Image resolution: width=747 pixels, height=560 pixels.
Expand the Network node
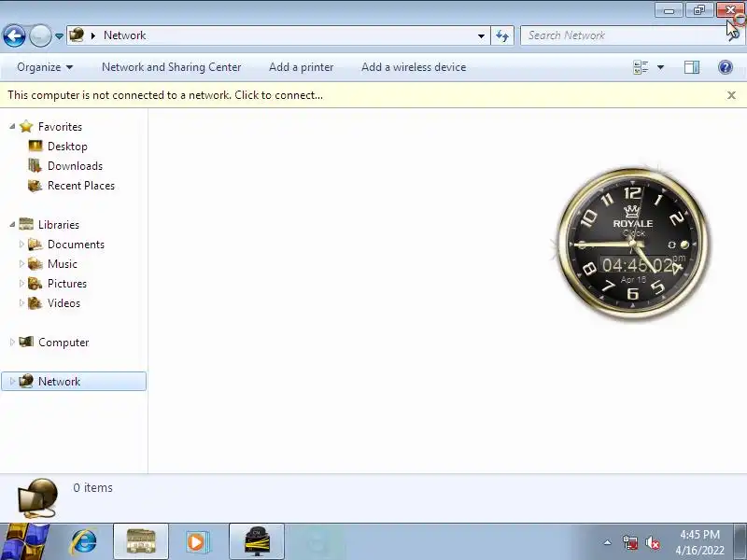(x=12, y=381)
